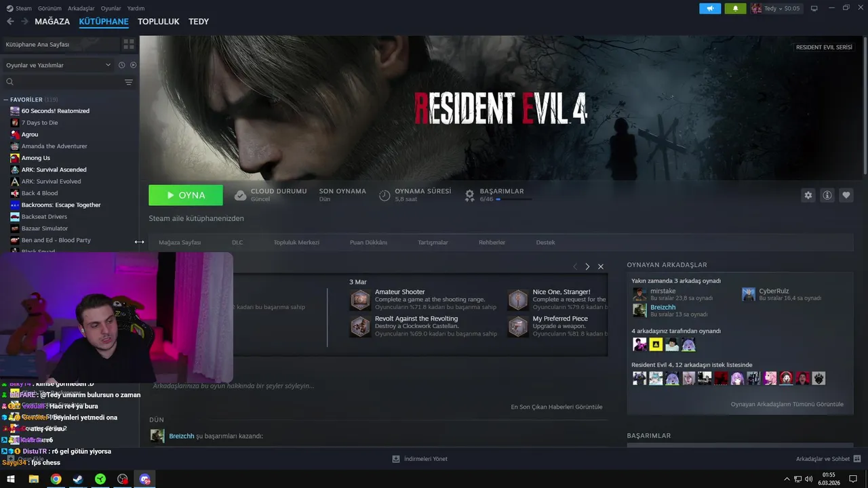
Task: Sort library by recent activity clock icon
Action: pyautogui.click(x=122, y=65)
